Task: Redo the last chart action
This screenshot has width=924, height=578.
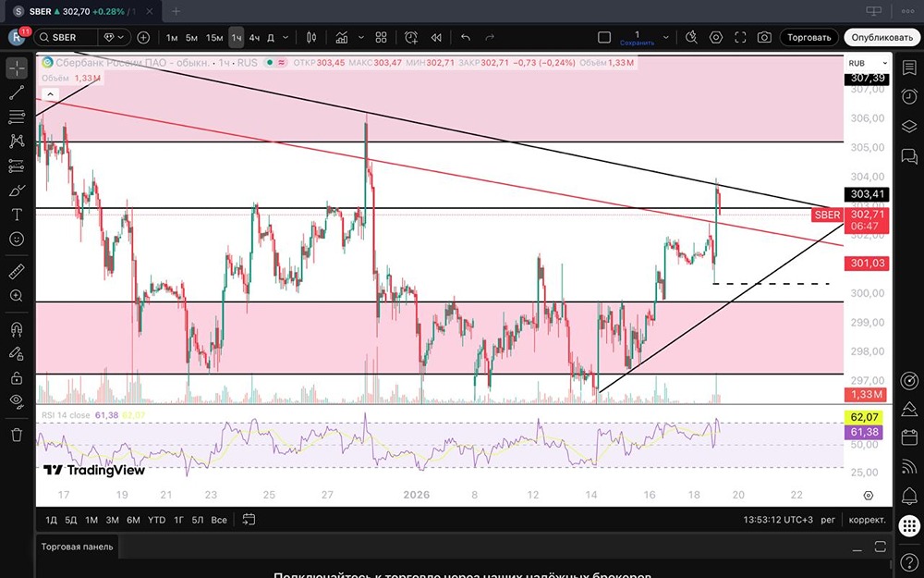Action: 490,38
